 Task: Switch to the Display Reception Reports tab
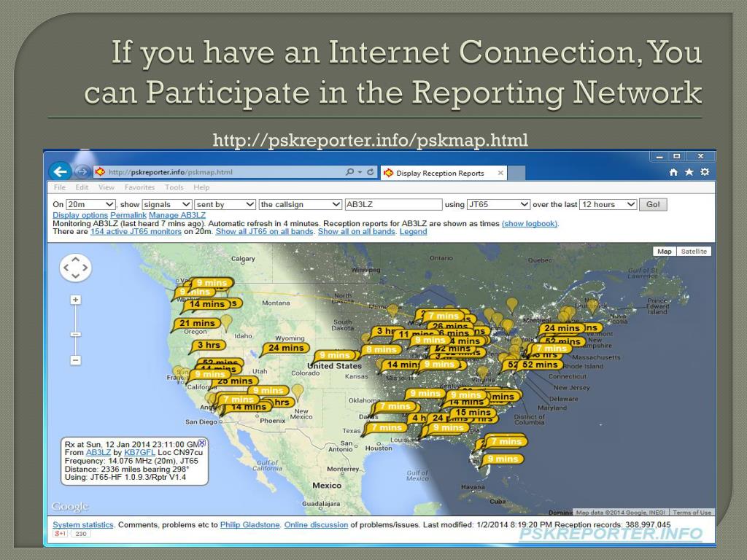(x=443, y=173)
